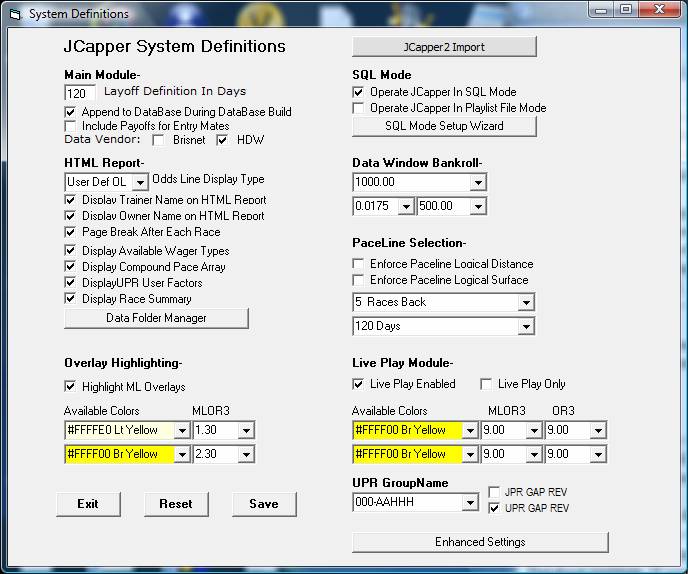The image size is (688, 574).
Task: Open first Live Play OR3 9.00 dropdown
Action: point(598,430)
